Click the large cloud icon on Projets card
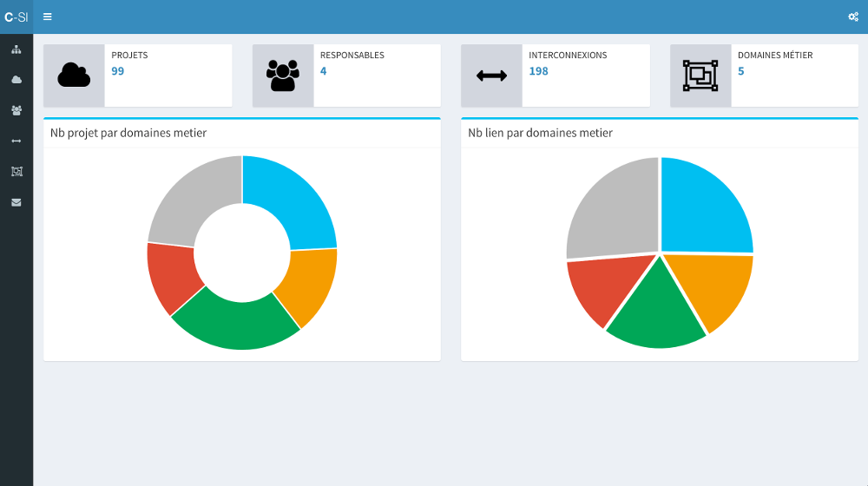 (74, 76)
